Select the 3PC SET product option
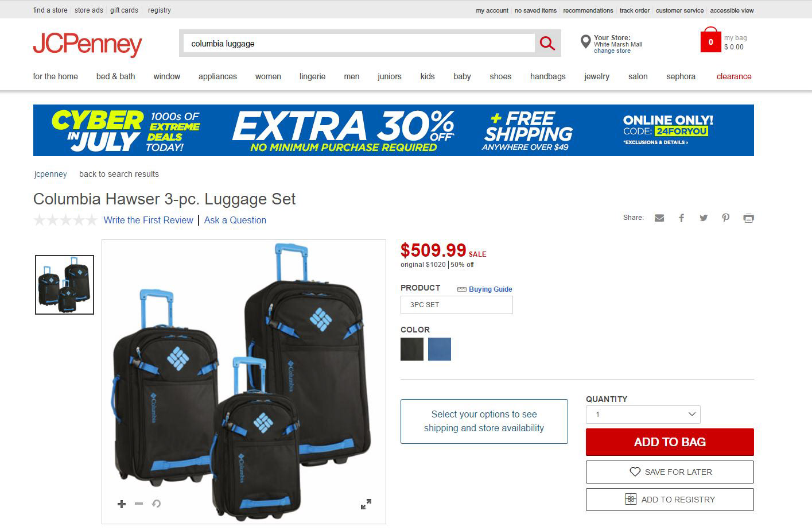The image size is (812, 530). 456,305
